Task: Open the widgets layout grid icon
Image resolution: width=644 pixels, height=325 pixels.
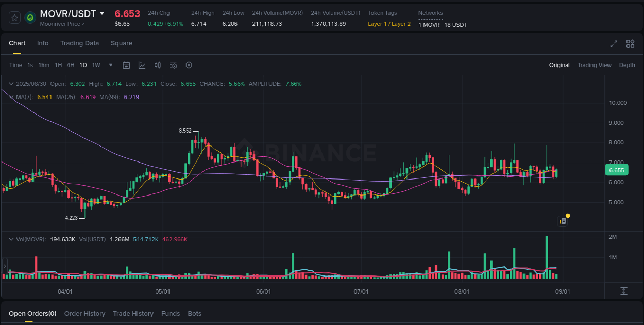Action: coord(630,44)
